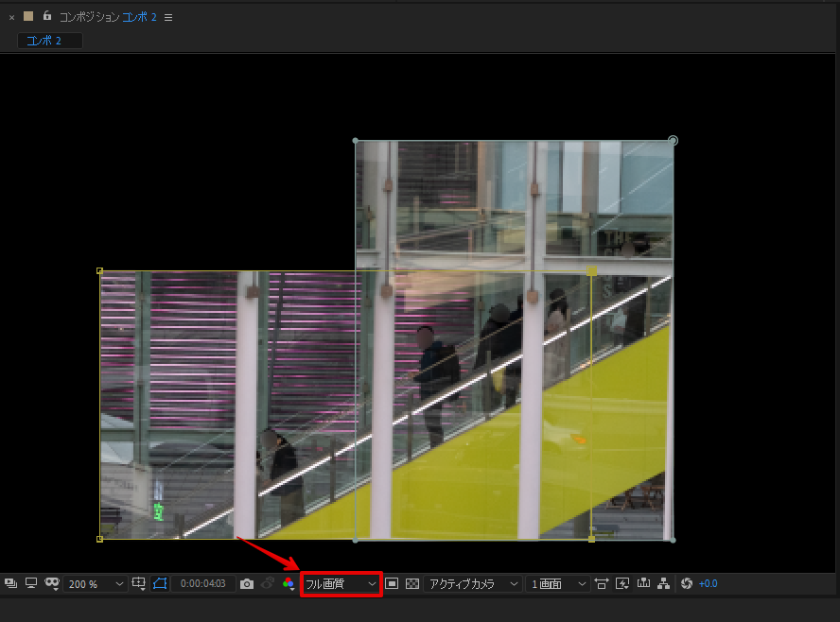
Task: Toggle the 3D glasses stereo view
Action: tap(53, 583)
